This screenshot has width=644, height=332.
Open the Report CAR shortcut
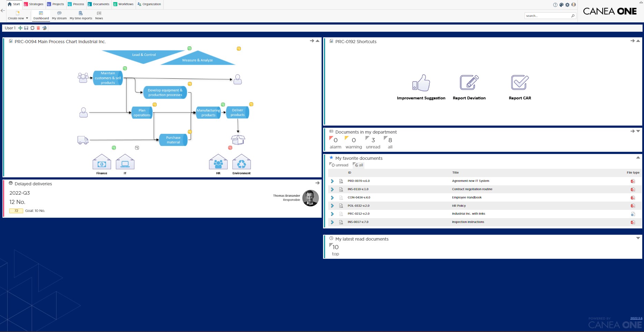click(519, 86)
